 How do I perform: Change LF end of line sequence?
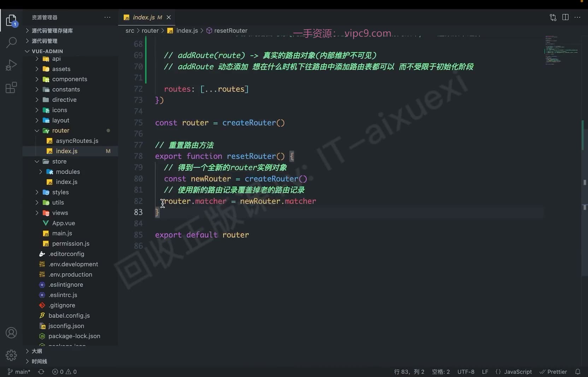point(485,372)
